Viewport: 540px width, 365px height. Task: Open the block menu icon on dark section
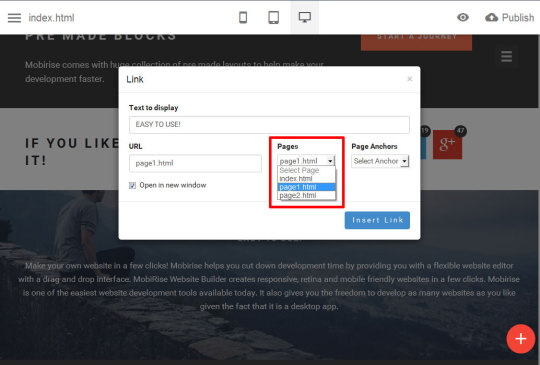(506, 56)
